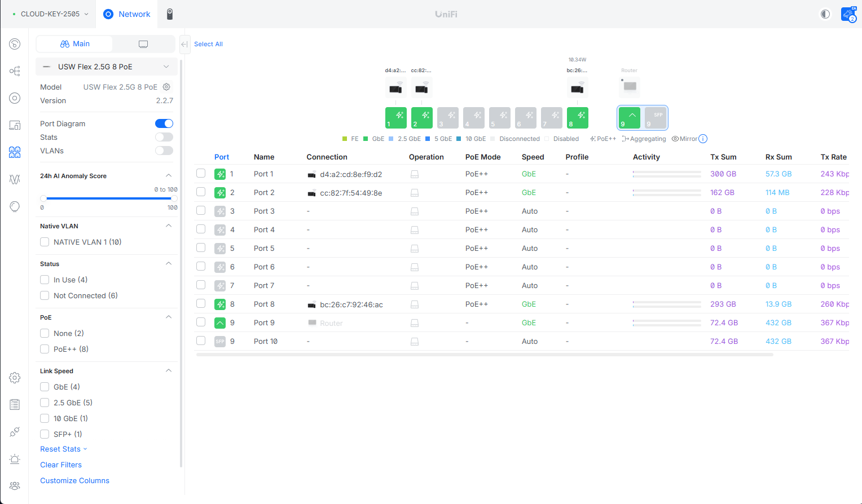
Task: Expand the CLOUD-KEY-2505 console selector
Action: coord(50,14)
